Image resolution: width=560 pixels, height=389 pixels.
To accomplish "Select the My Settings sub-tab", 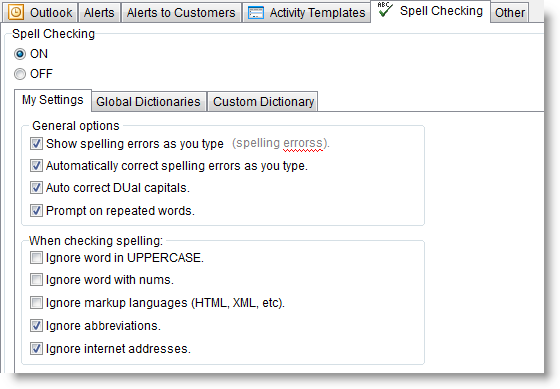I will pos(53,100).
